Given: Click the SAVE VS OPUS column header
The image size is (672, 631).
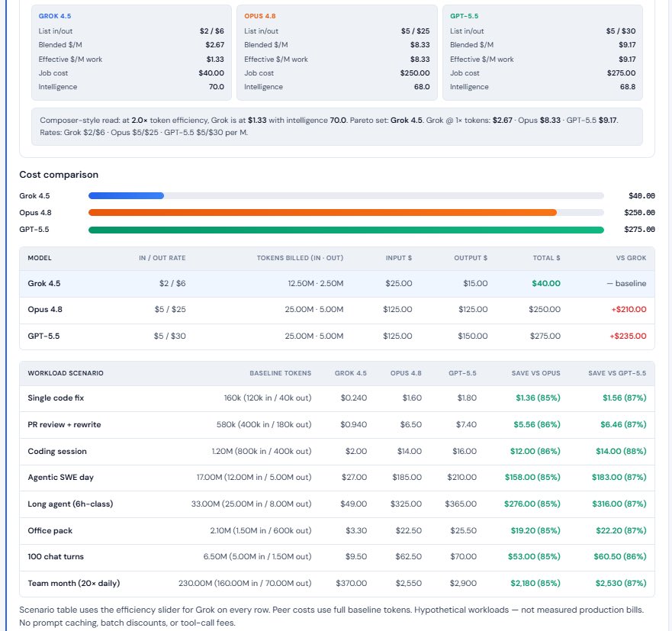Looking at the screenshot, I should coord(535,373).
